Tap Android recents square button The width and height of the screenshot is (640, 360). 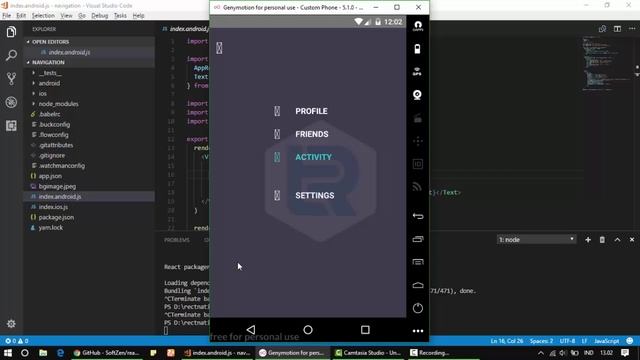click(365, 329)
